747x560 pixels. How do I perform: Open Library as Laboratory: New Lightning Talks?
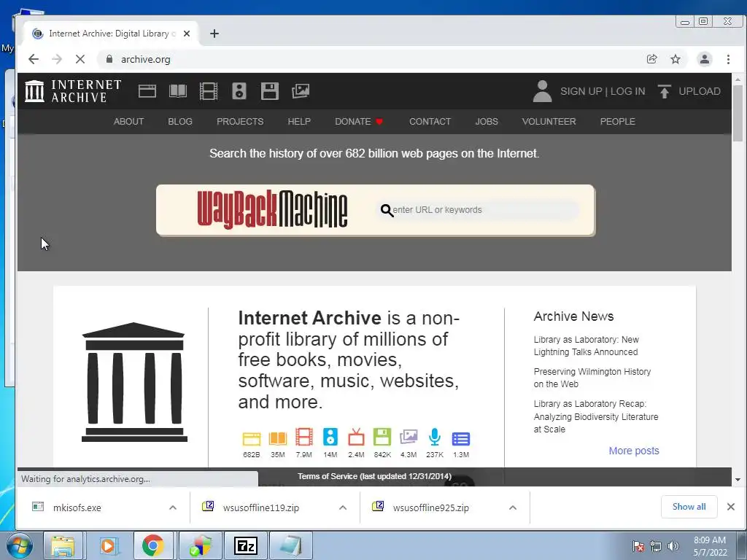(586, 346)
